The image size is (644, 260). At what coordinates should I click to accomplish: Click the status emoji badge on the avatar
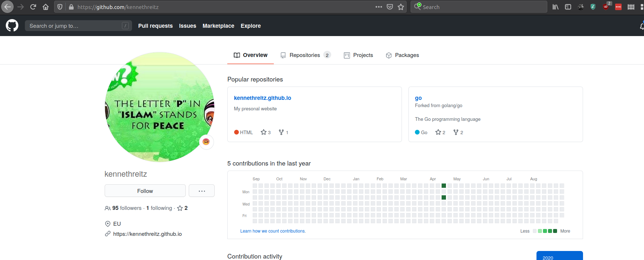tap(206, 142)
